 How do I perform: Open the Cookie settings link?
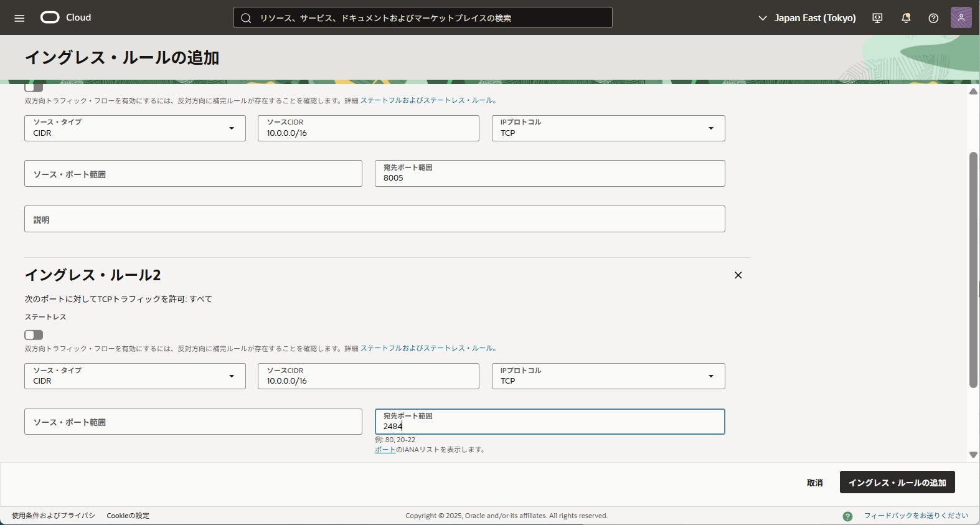click(128, 516)
